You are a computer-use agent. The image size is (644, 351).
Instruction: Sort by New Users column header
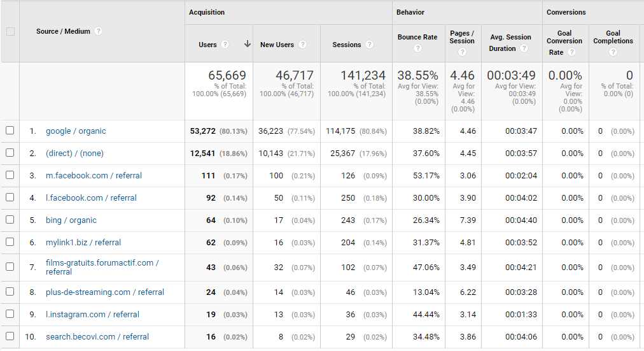(x=277, y=45)
